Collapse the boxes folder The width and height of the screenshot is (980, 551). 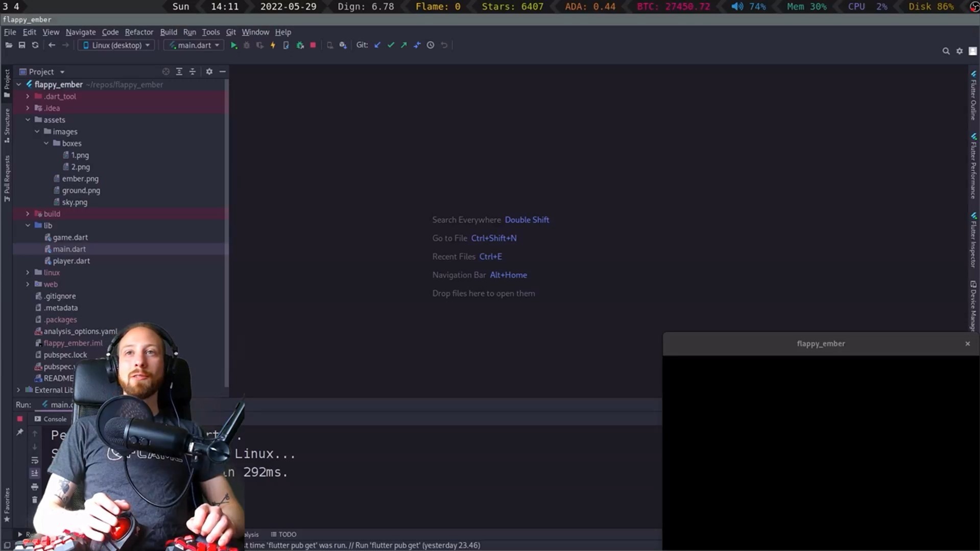coord(46,143)
